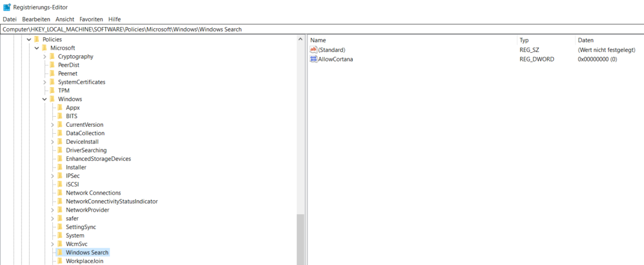Click the BITS folder icon
The image size is (644, 265).
pos(60,116)
